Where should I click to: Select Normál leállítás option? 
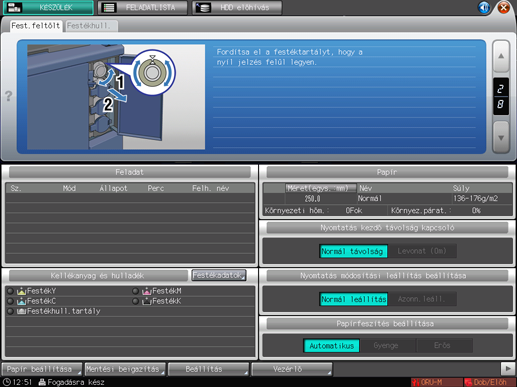(353, 299)
